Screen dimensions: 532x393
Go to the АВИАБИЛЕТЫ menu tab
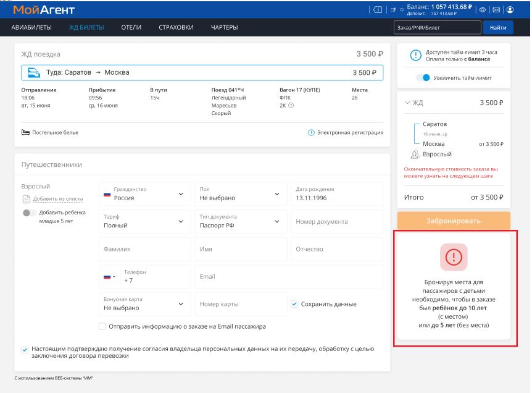tap(31, 27)
